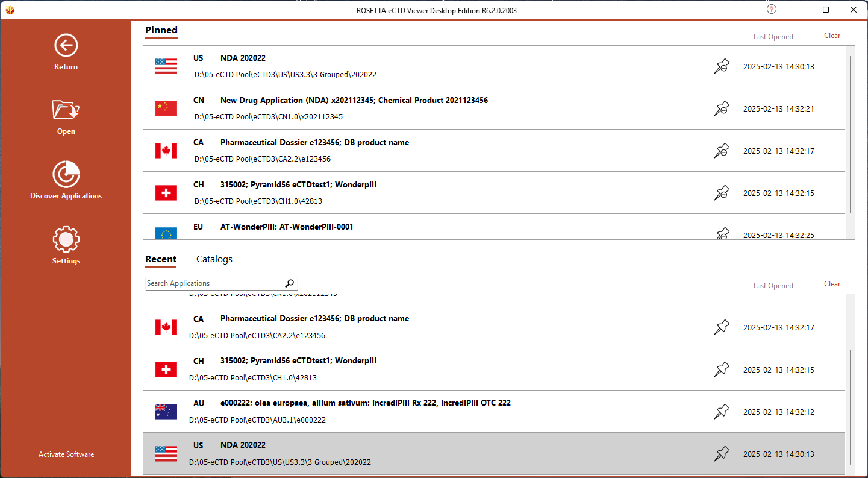Screen dimensions: 868x478
Task: Unpin the pinned CH Pyramid56 entry
Action: [x=722, y=193]
